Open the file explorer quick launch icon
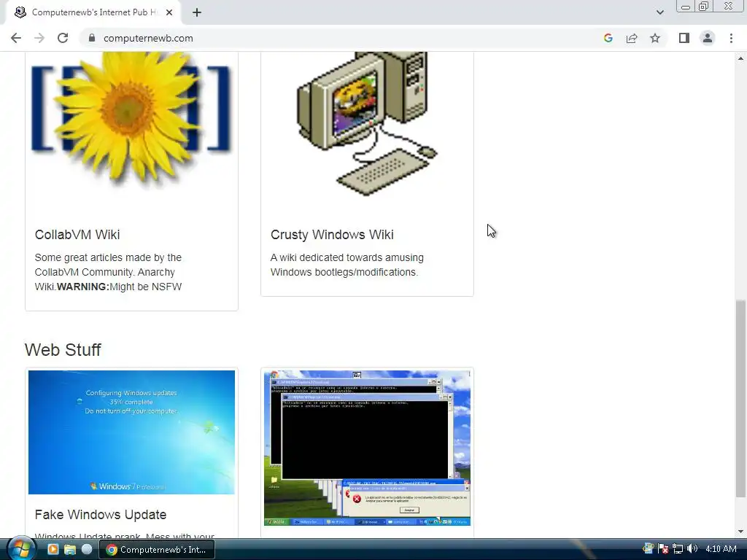Screen dimensions: 747x560 pyautogui.click(x=69, y=549)
